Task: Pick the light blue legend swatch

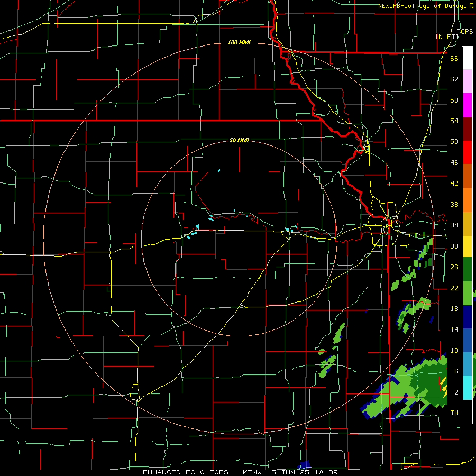Action: (x=467, y=364)
